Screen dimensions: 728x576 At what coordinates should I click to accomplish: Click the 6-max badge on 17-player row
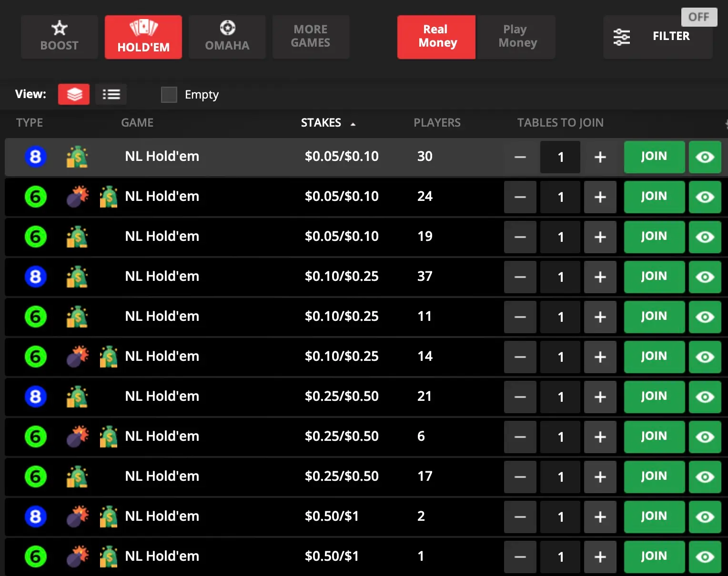coord(36,477)
